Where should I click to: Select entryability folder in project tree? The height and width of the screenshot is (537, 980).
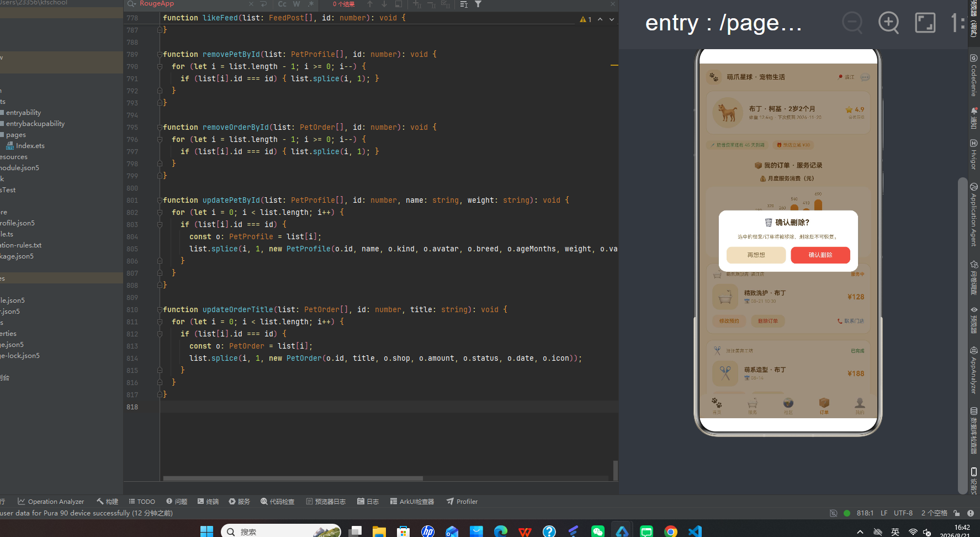click(x=21, y=113)
